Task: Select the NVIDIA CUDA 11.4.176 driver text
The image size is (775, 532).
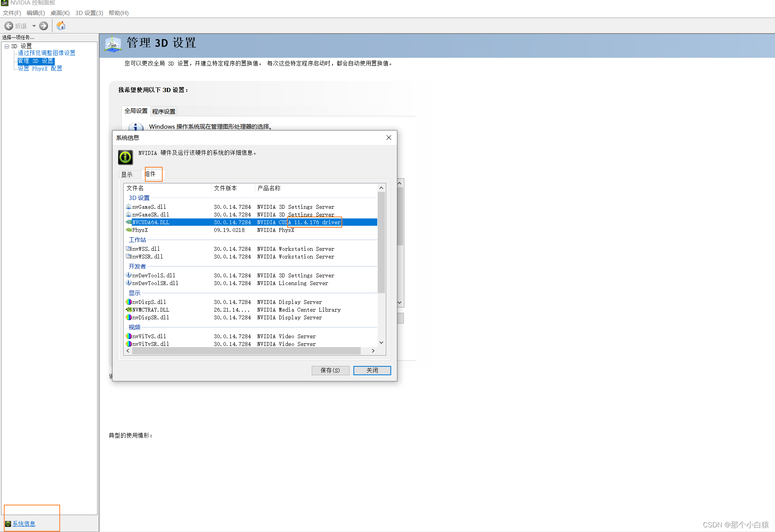Action: (x=299, y=222)
